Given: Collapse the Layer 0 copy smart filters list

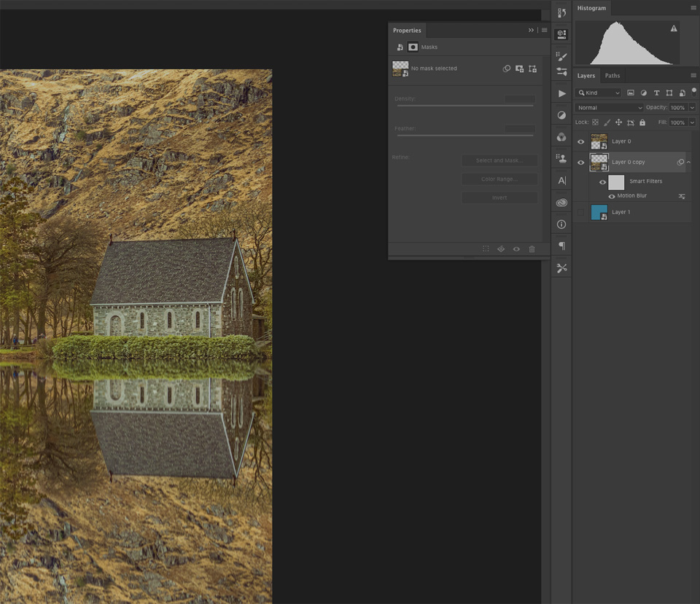Looking at the screenshot, I should coord(689,162).
